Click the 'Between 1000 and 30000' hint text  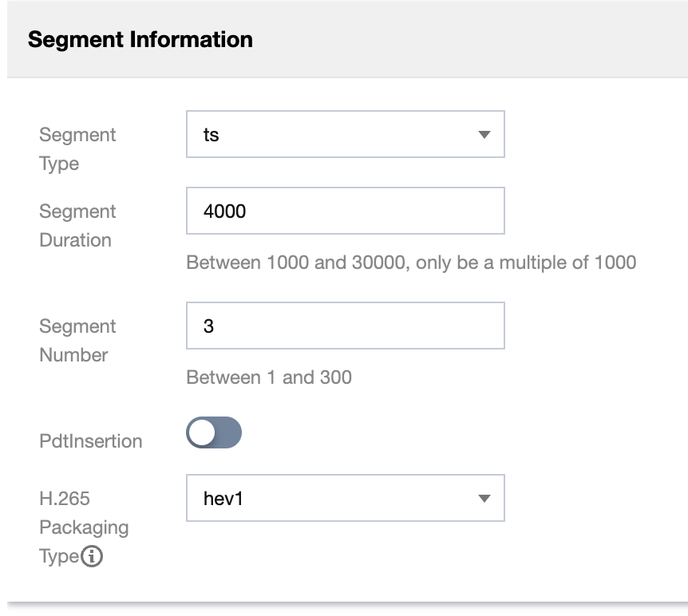[411, 263]
